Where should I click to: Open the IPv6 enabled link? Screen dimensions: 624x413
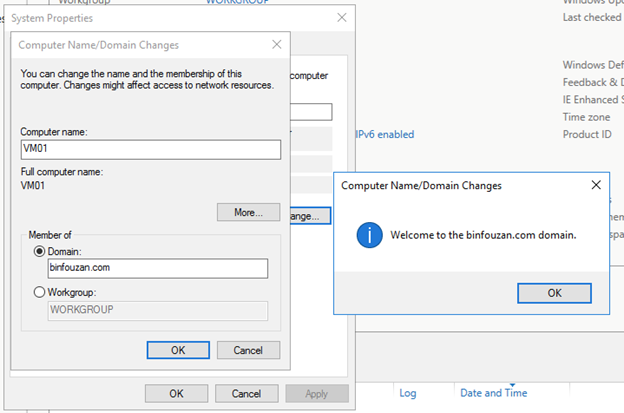[384, 134]
